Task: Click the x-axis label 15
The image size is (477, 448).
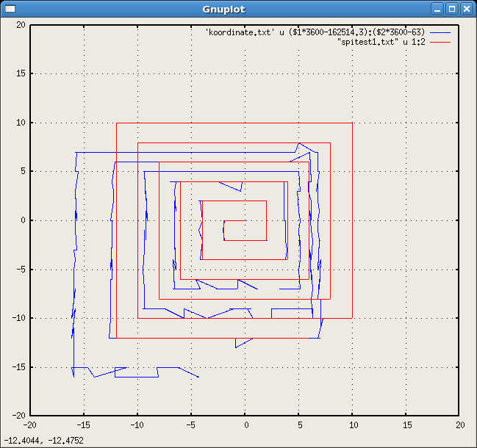Action: [407, 425]
